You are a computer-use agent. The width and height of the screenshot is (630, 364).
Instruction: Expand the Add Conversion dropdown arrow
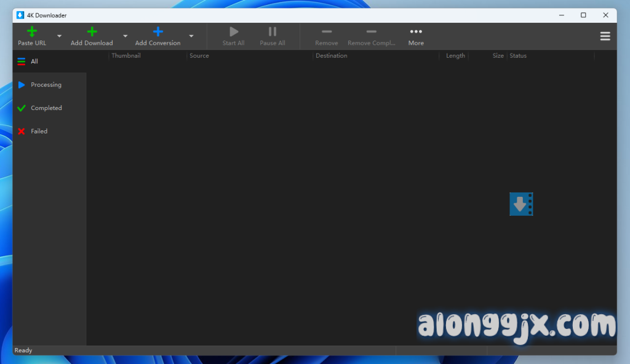pyautogui.click(x=191, y=36)
